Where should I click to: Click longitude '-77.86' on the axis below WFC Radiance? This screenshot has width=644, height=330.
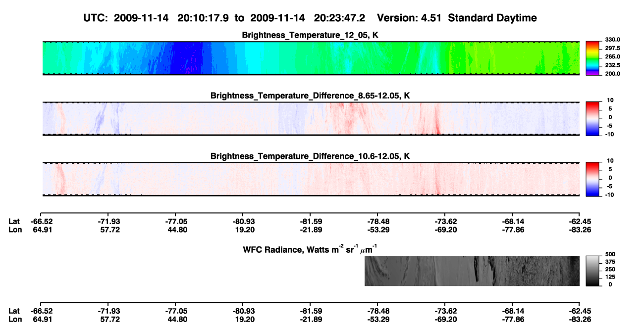point(512,319)
